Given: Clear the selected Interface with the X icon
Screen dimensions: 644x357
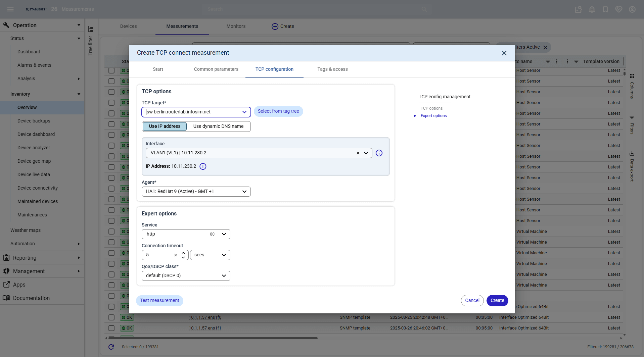Looking at the screenshot, I should 358,153.
